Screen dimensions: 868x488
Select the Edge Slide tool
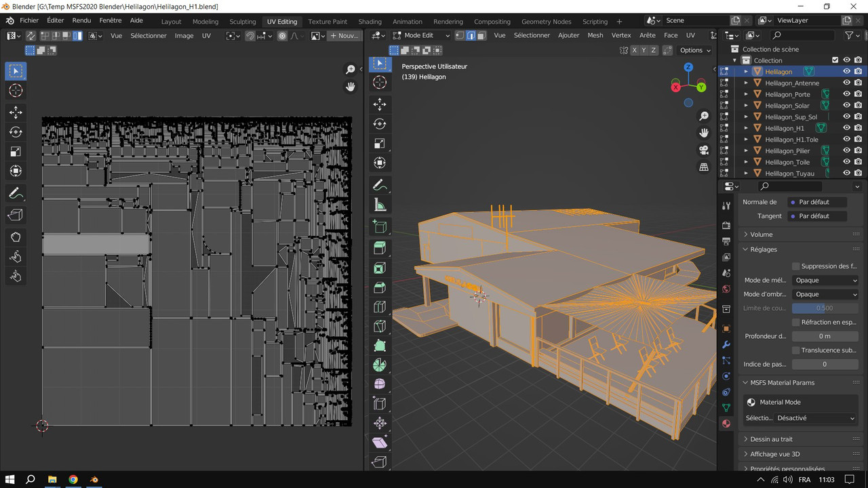click(380, 404)
